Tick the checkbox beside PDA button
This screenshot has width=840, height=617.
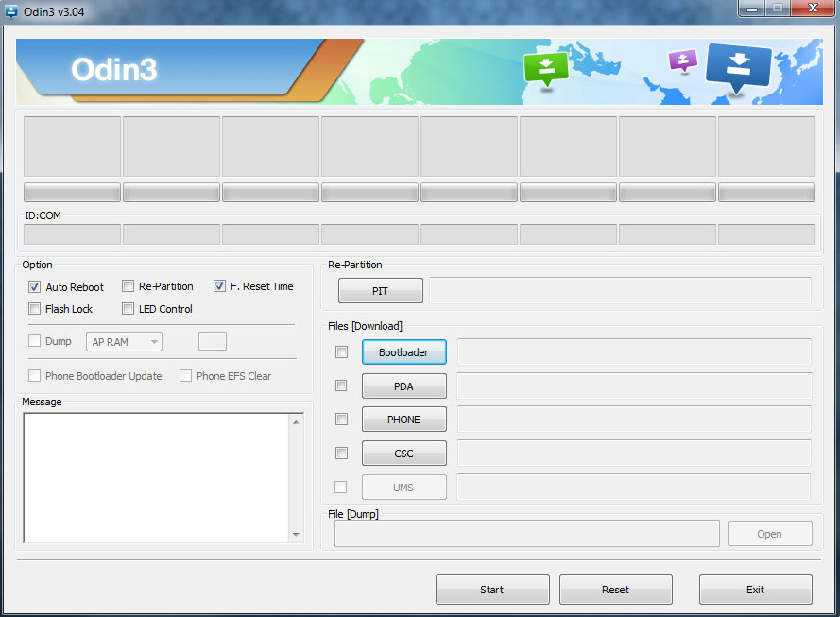pyautogui.click(x=341, y=386)
